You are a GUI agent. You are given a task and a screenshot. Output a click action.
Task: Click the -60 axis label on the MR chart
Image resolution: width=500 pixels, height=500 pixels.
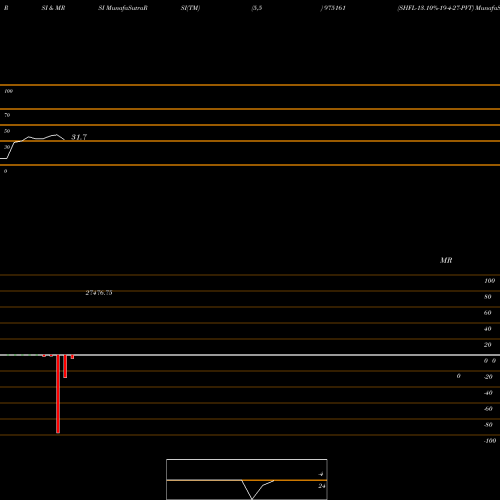488,409
